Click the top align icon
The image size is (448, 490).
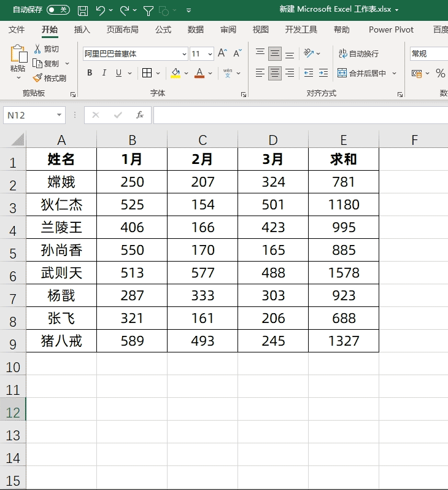coord(260,53)
